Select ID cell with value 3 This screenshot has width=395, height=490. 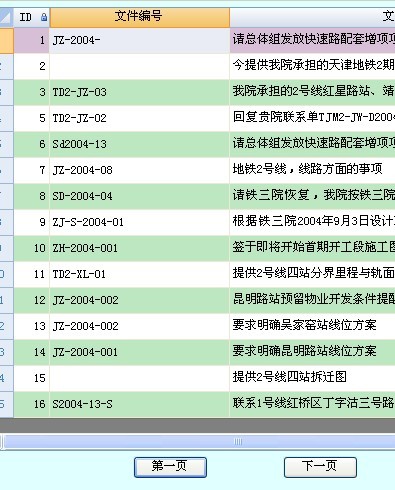pyautogui.click(x=32, y=92)
